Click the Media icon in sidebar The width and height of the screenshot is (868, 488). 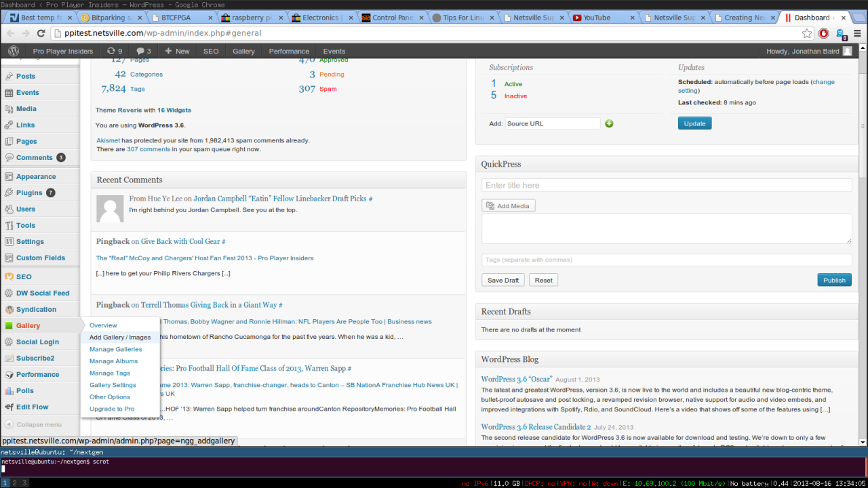click(x=9, y=108)
